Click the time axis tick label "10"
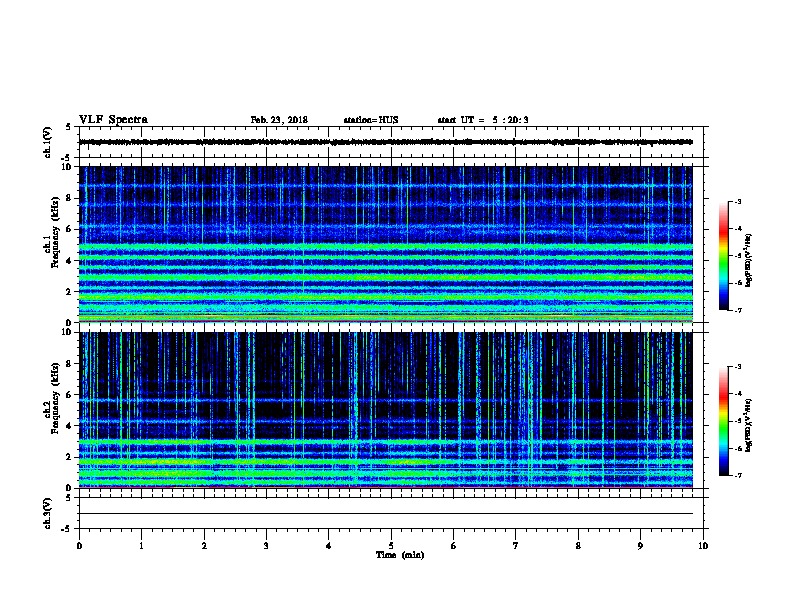This screenshot has width=792, height=612. pyautogui.click(x=703, y=546)
